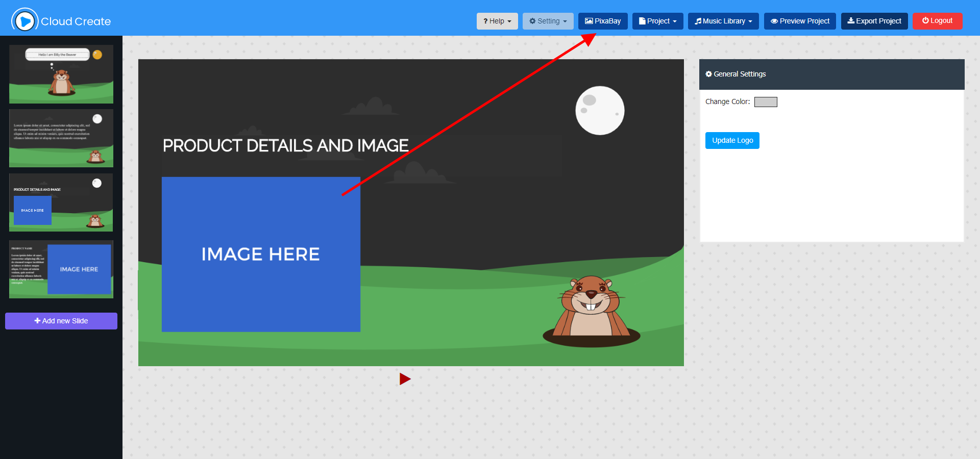The width and height of the screenshot is (980, 459).
Task: Add a new slide
Action: pos(61,321)
